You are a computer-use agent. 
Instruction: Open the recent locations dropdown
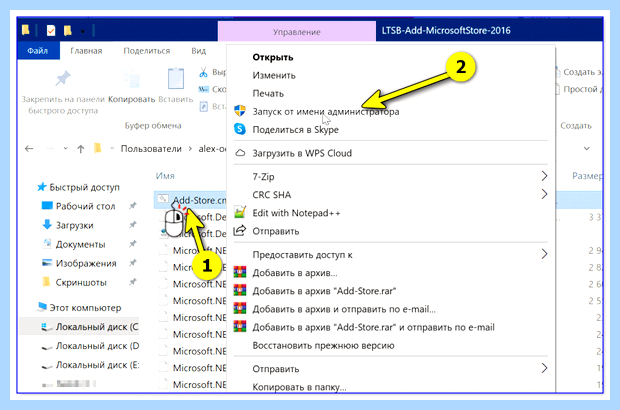(x=66, y=149)
